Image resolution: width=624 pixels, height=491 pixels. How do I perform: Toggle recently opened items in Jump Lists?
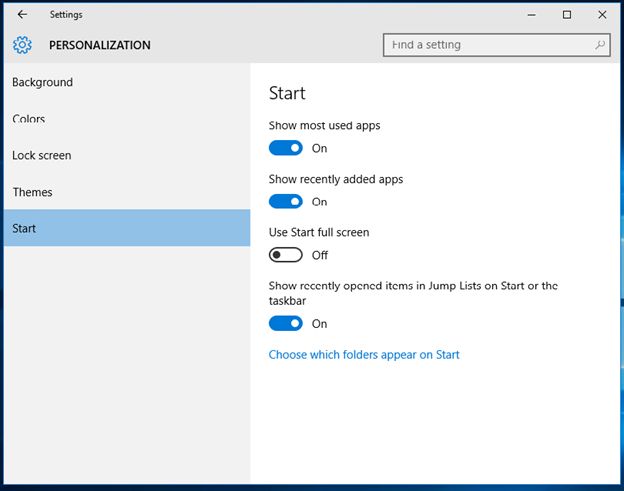(286, 323)
